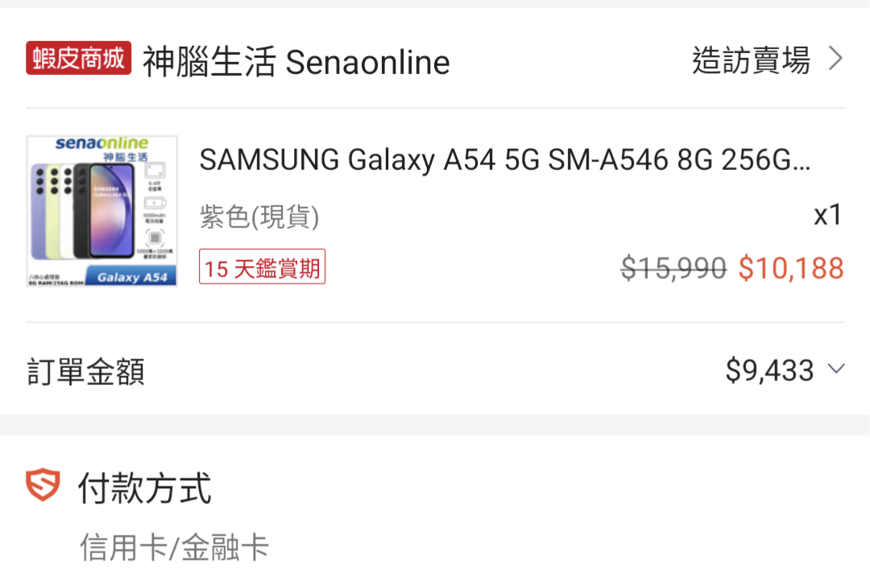Viewport: 870px width, 588px height.
Task: Open the 神腦生活 Senaonline shop name
Action: point(296,62)
